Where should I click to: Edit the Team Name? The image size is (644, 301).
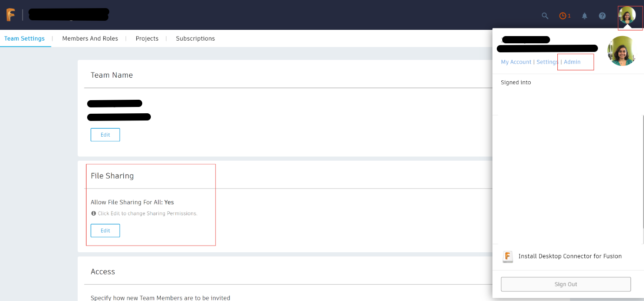coord(105,134)
